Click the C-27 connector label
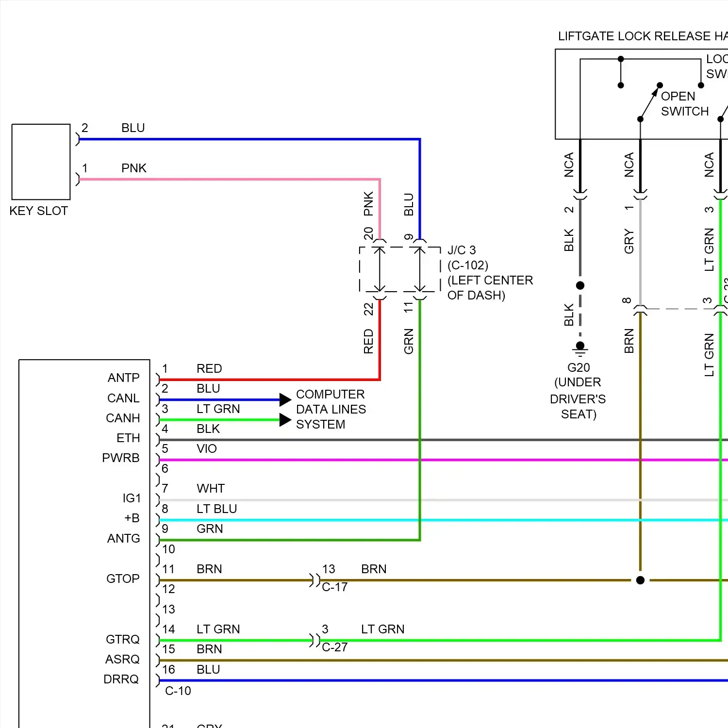This screenshot has height=728, width=728. [335, 647]
